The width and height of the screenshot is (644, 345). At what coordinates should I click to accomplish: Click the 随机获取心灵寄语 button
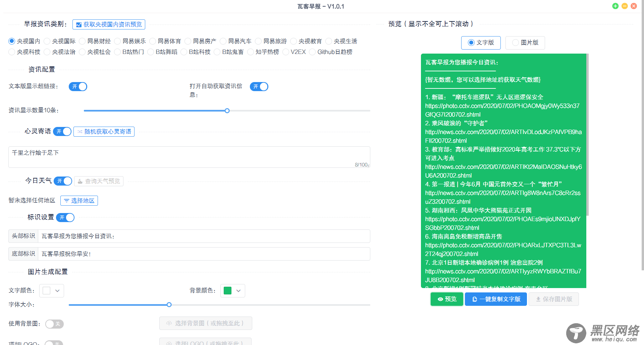[104, 132]
